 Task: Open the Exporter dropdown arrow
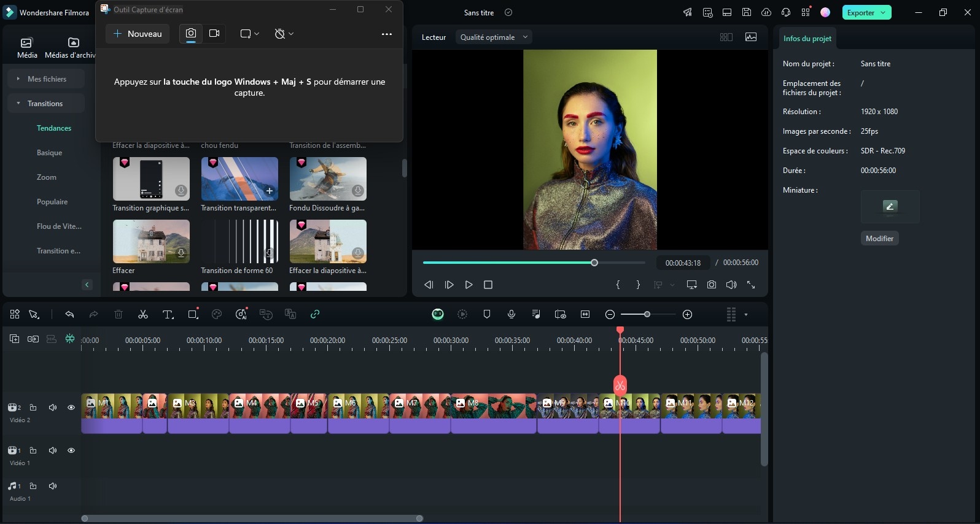pyautogui.click(x=883, y=12)
